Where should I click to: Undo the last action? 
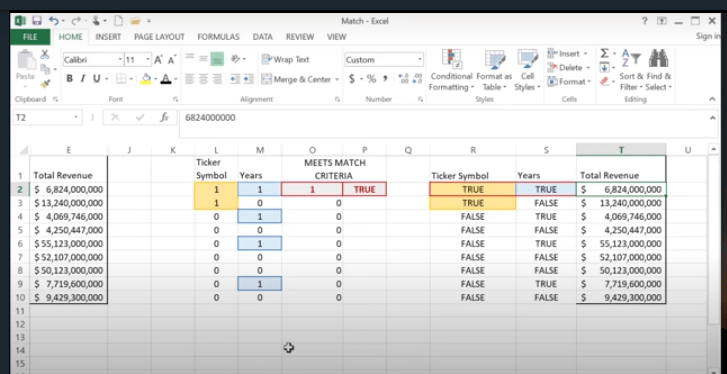click(x=53, y=21)
